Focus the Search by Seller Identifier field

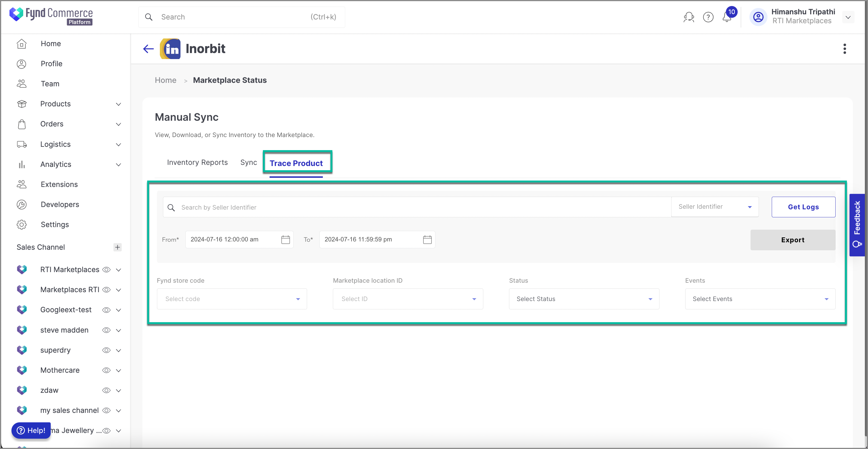(417, 207)
